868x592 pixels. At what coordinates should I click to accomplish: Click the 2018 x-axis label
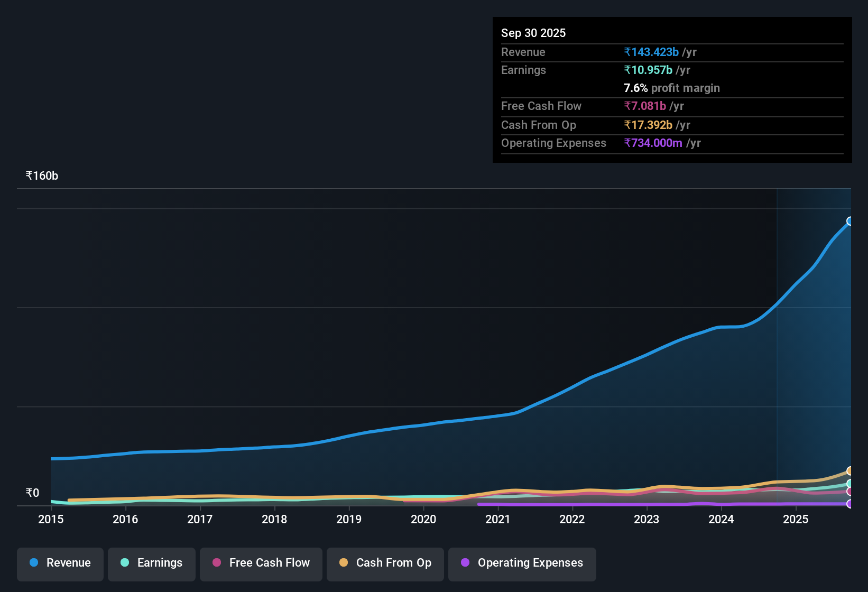pyautogui.click(x=274, y=520)
